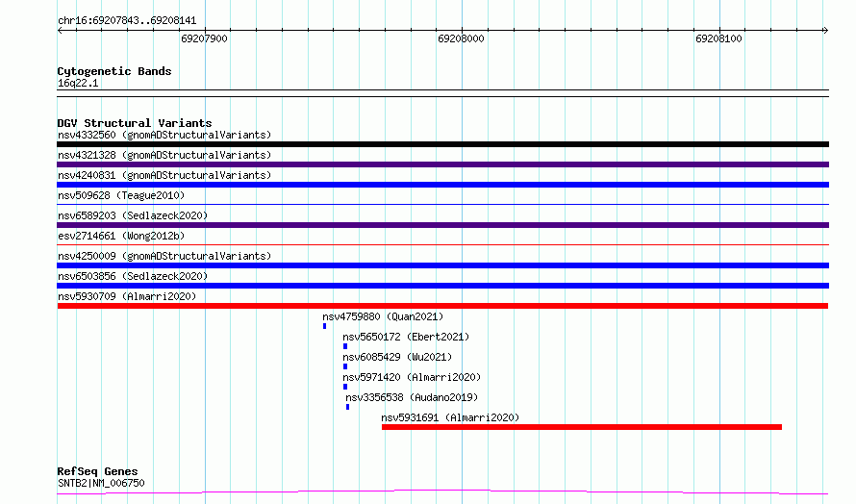Click the blue nsv6085429 marker
This screenshot has height=504, width=856.
pyautogui.click(x=345, y=366)
